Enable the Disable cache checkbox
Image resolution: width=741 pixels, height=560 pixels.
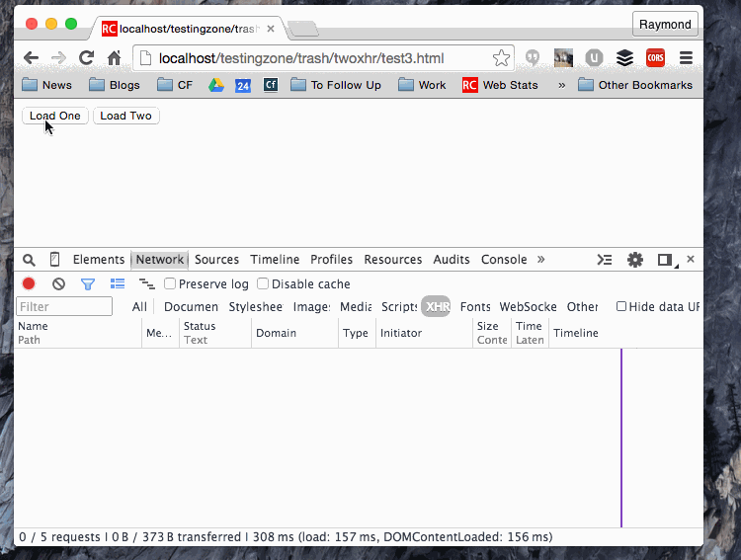point(263,283)
